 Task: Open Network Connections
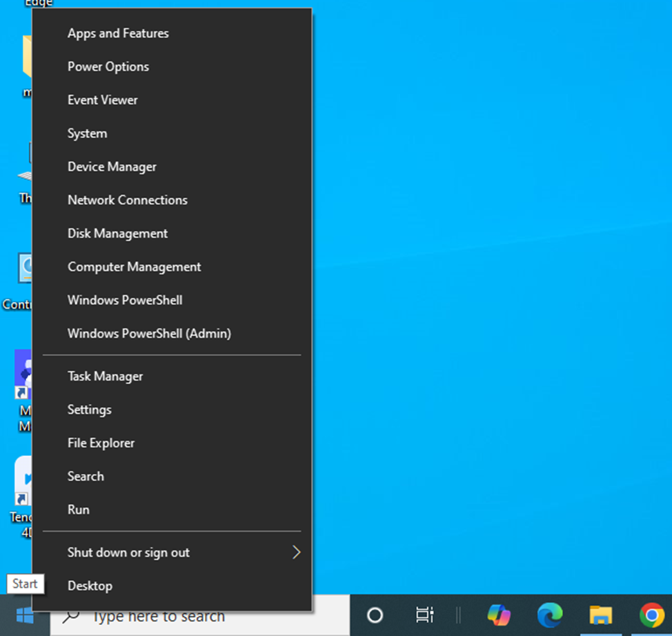[x=128, y=200]
